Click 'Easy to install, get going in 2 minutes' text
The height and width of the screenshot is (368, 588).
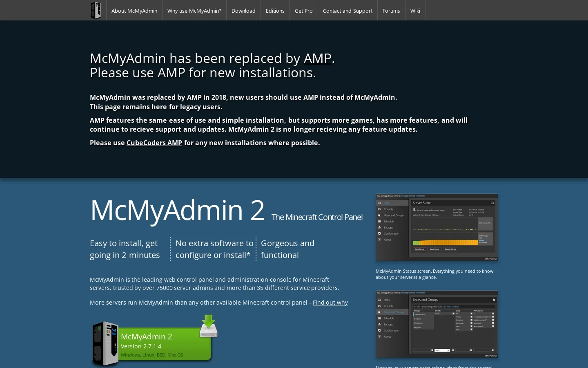pyautogui.click(x=125, y=249)
